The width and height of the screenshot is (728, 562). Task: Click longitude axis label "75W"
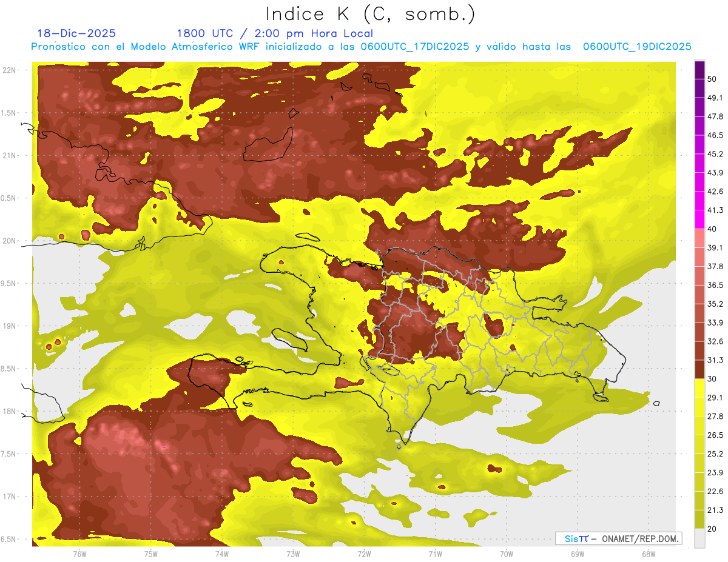coord(150,554)
